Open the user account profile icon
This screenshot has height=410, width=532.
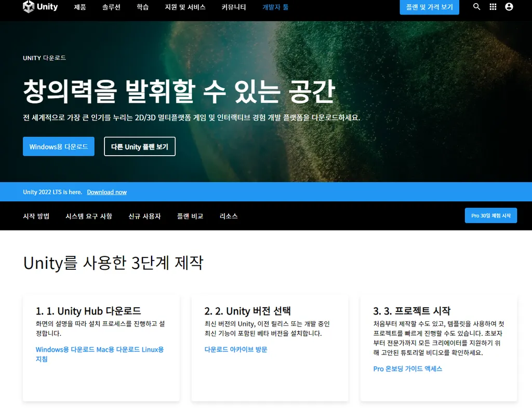[x=509, y=7]
